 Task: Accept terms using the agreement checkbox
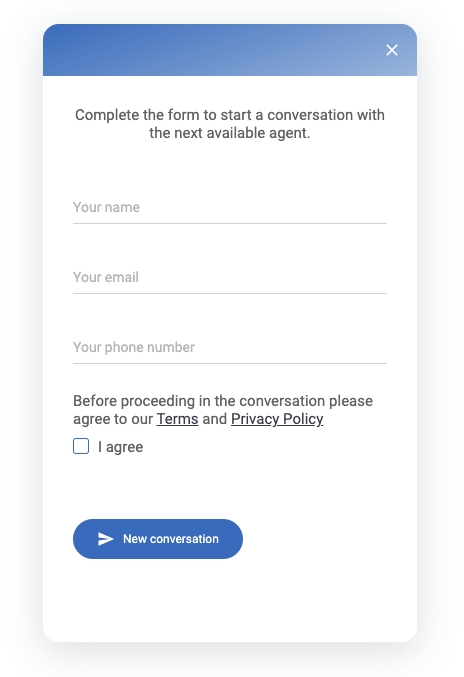(x=81, y=446)
